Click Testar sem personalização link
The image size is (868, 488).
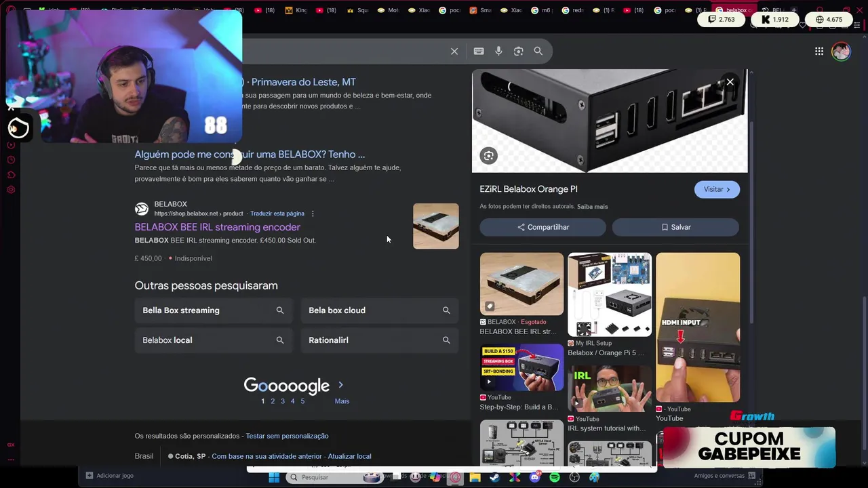tap(287, 436)
